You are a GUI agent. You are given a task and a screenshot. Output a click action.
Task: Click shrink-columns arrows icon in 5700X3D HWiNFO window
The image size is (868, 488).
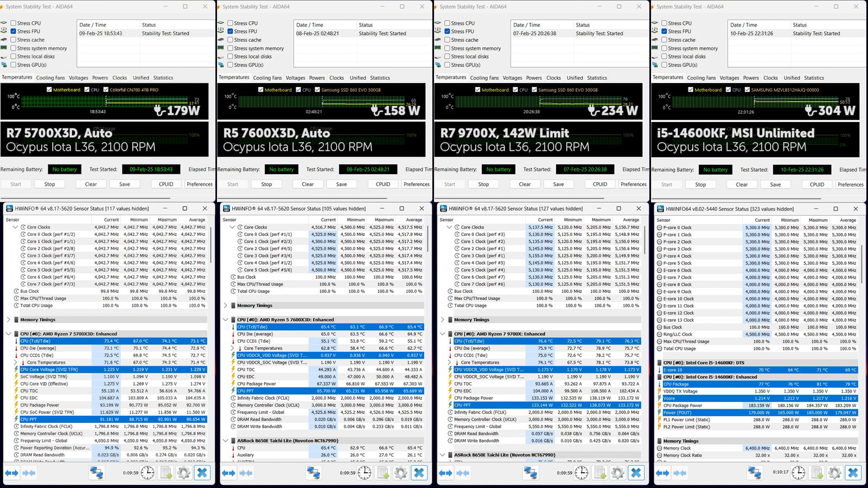pyautogui.click(x=29, y=473)
